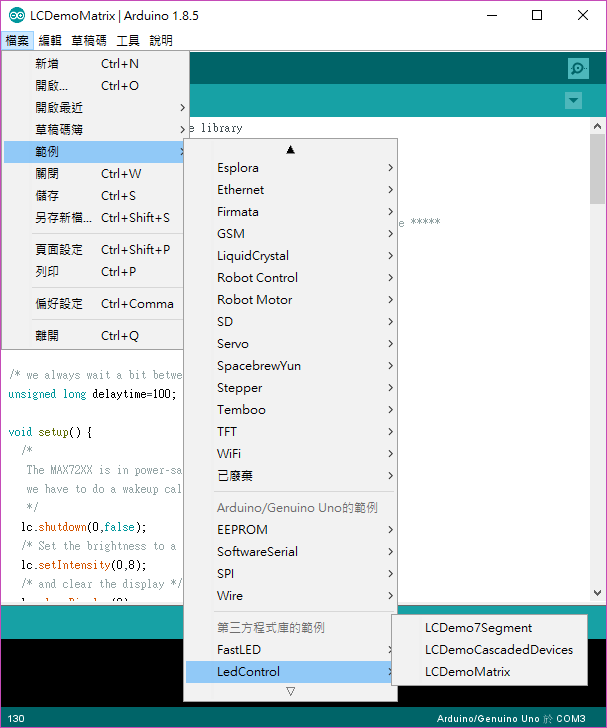Choose 離開 to quit
607x728 pixels.
pos(94,336)
